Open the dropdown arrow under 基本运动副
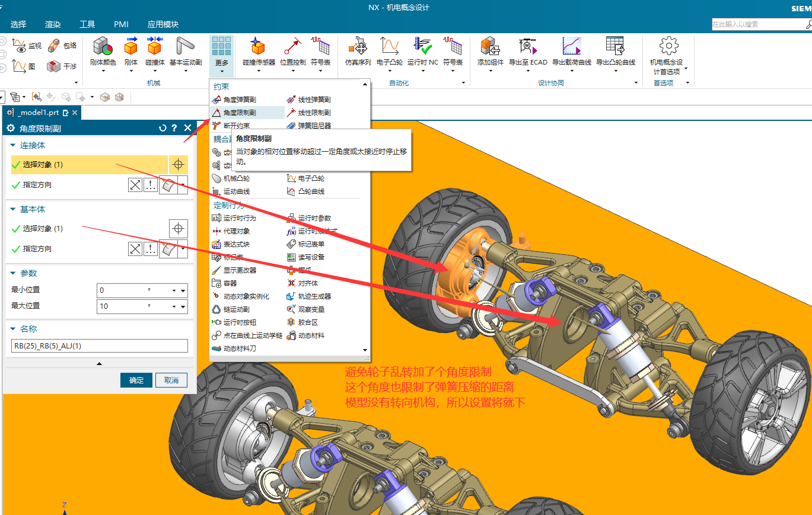 (x=186, y=71)
